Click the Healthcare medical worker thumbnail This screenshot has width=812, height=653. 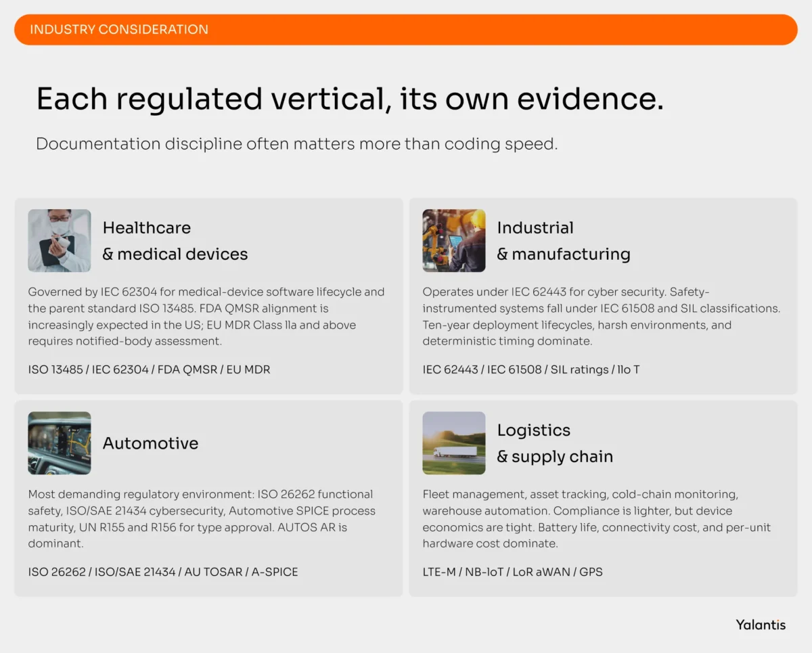point(60,240)
